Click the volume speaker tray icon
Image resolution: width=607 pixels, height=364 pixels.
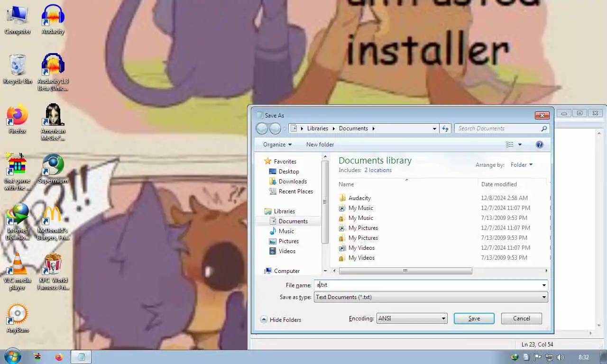click(561, 357)
